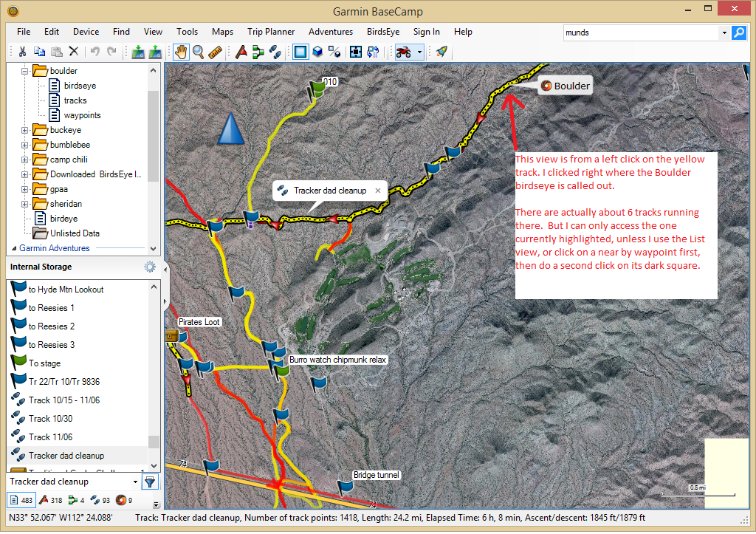Select the Zoom magnifier tool
The height and width of the screenshot is (534, 756).
coord(198,52)
